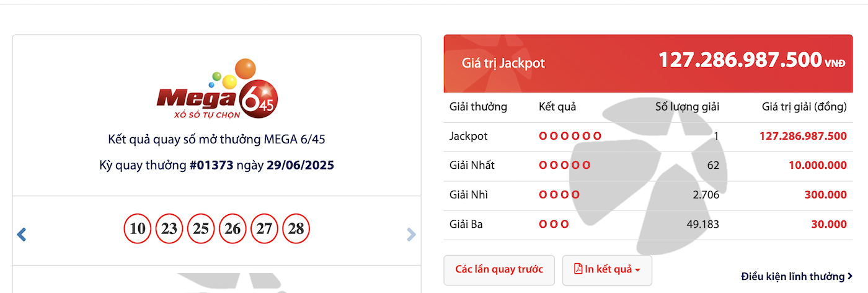Click the Giải Nhất prize row
The image size is (868, 293).
pos(648,166)
